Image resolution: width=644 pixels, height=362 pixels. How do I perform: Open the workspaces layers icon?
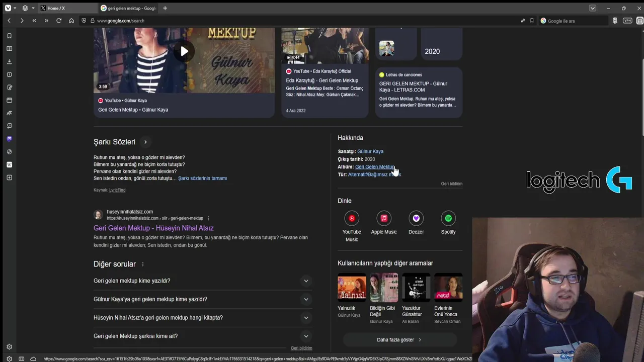point(25,8)
